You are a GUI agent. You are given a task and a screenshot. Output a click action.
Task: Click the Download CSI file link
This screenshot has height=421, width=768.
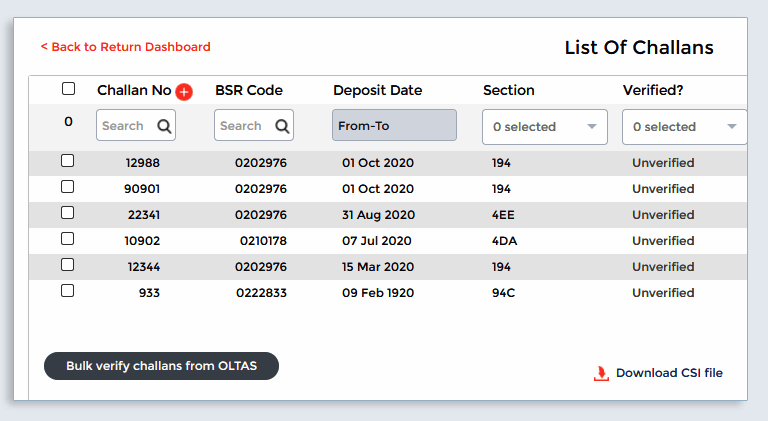[668, 373]
